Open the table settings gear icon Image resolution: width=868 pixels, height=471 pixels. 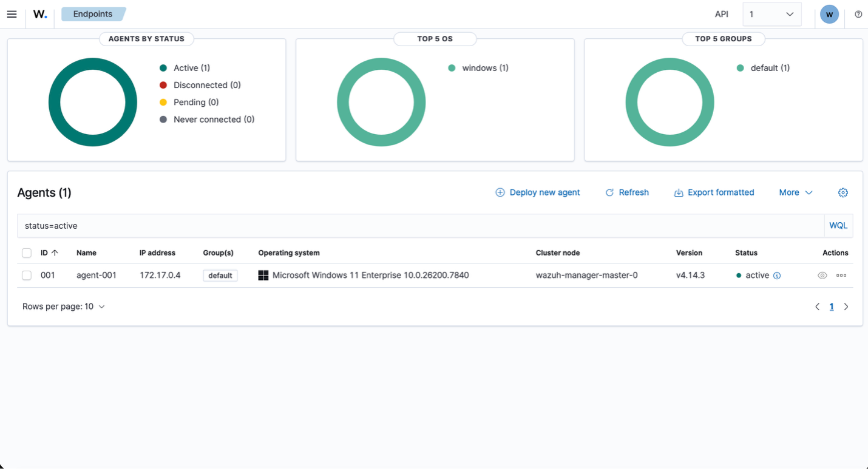point(843,192)
